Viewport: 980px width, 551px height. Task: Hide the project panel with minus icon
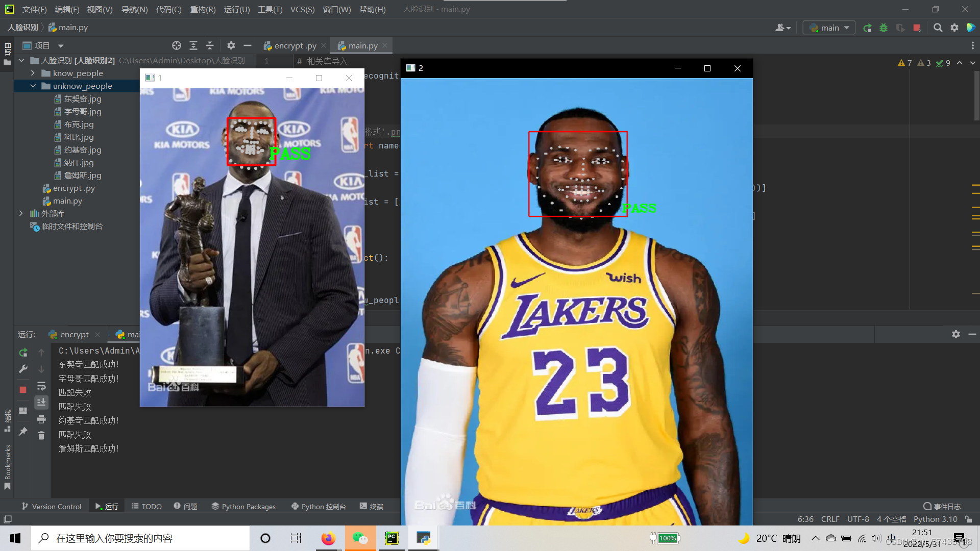(248, 45)
